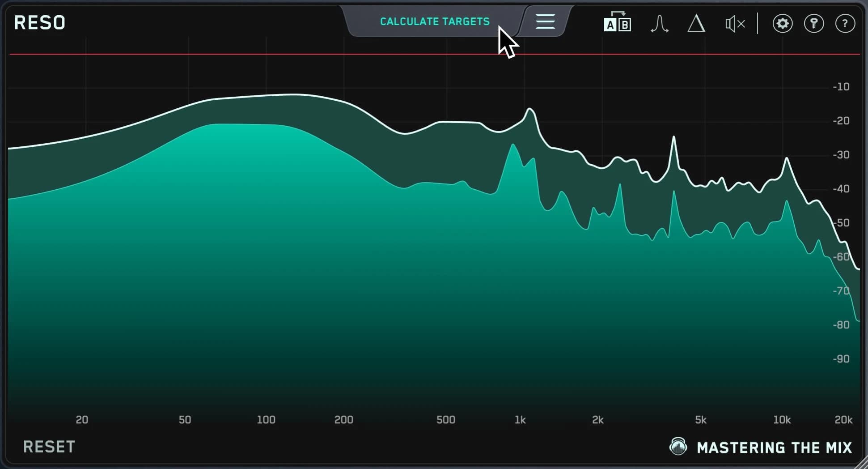The width and height of the screenshot is (868, 469).
Task: Click the window resize grip corner
Action: pyautogui.click(x=861, y=462)
